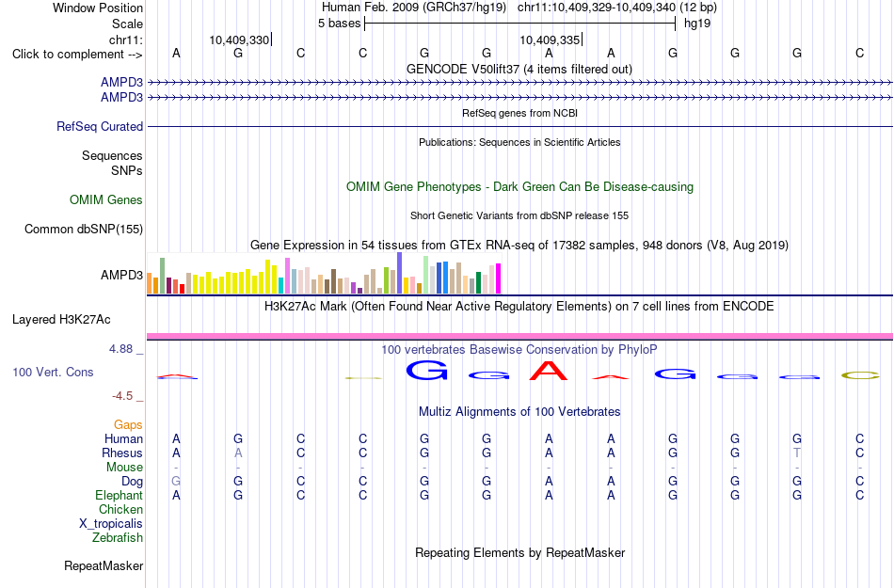Click the Gaps row label

pos(128,425)
